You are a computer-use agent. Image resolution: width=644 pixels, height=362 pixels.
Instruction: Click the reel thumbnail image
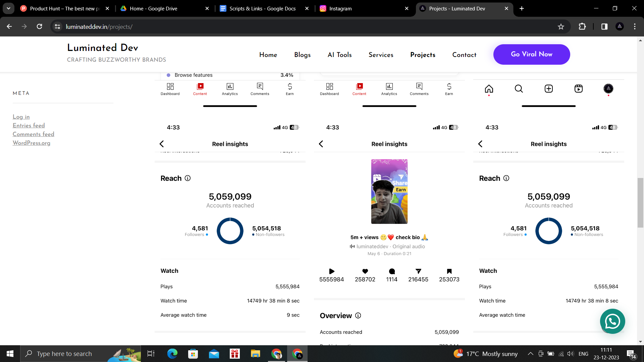tap(389, 191)
